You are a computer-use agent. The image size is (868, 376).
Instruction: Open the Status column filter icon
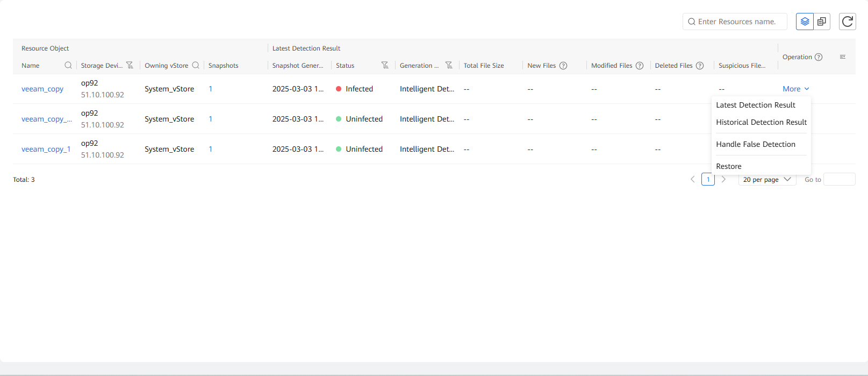(x=385, y=66)
